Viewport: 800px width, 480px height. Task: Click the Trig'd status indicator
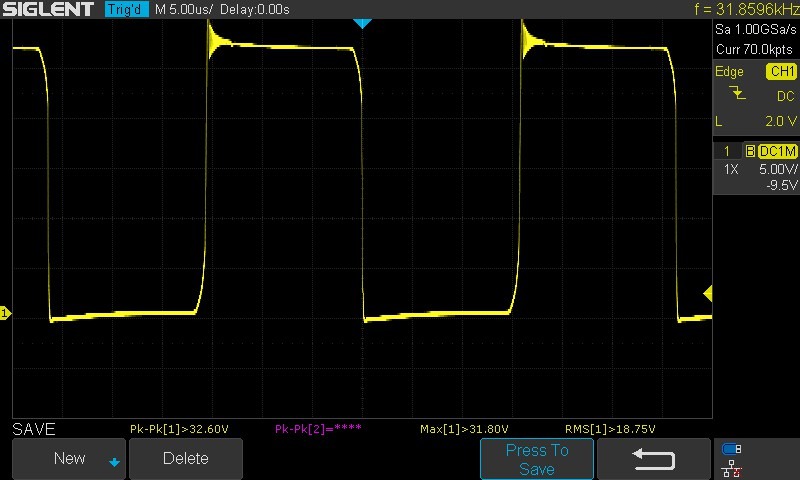127,9
